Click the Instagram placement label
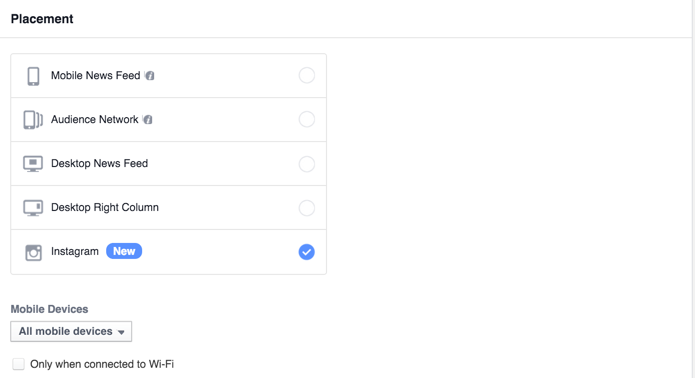The height and width of the screenshot is (378, 695). tap(74, 251)
